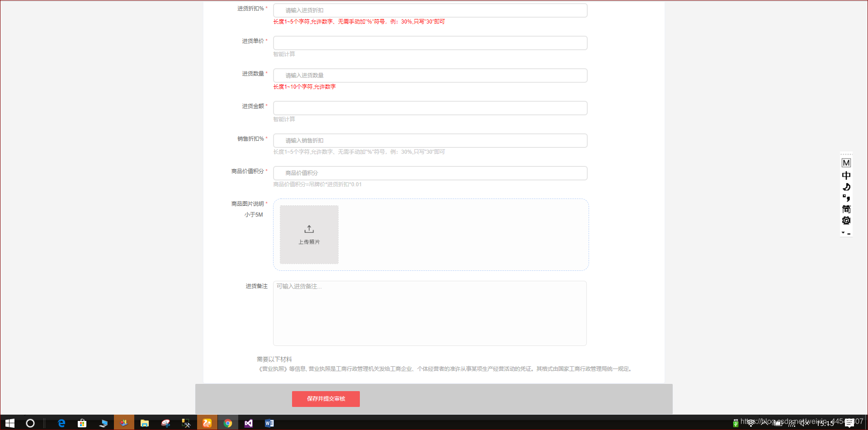Open Visual Studio from the taskbar
This screenshot has width=868, height=430.
point(249,423)
